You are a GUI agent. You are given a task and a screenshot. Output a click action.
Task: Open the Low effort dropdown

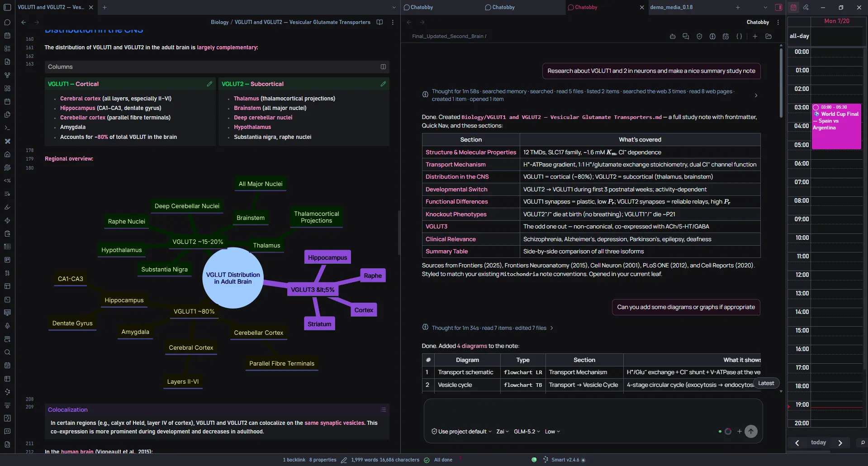tap(552, 432)
